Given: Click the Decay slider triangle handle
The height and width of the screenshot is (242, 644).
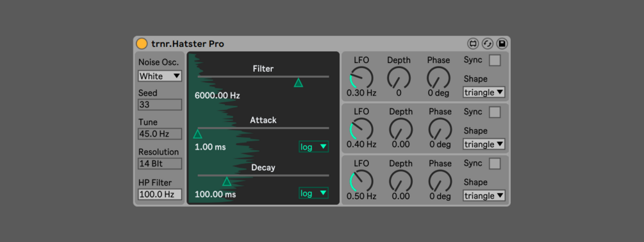Looking at the screenshot, I should tap(227, 182).
